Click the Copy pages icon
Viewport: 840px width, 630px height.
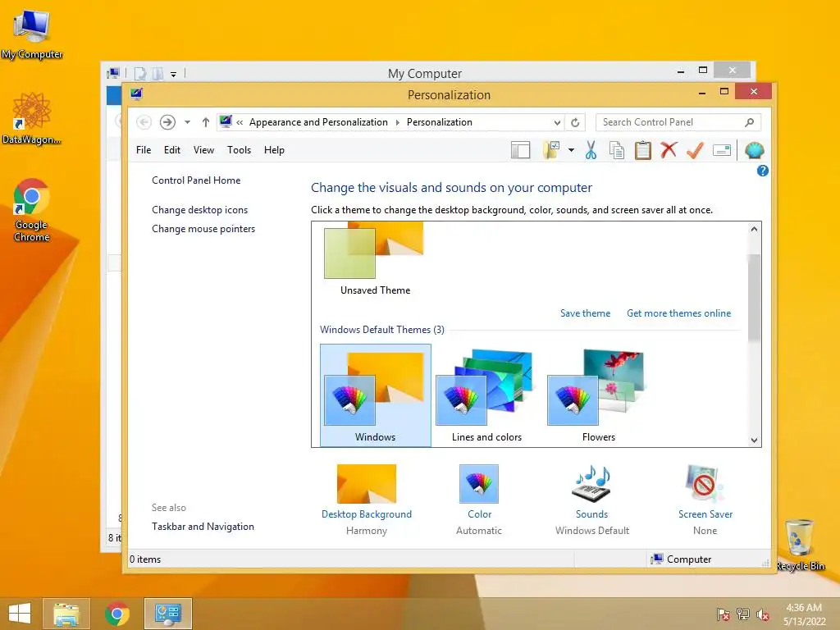[x=617, y=151]
